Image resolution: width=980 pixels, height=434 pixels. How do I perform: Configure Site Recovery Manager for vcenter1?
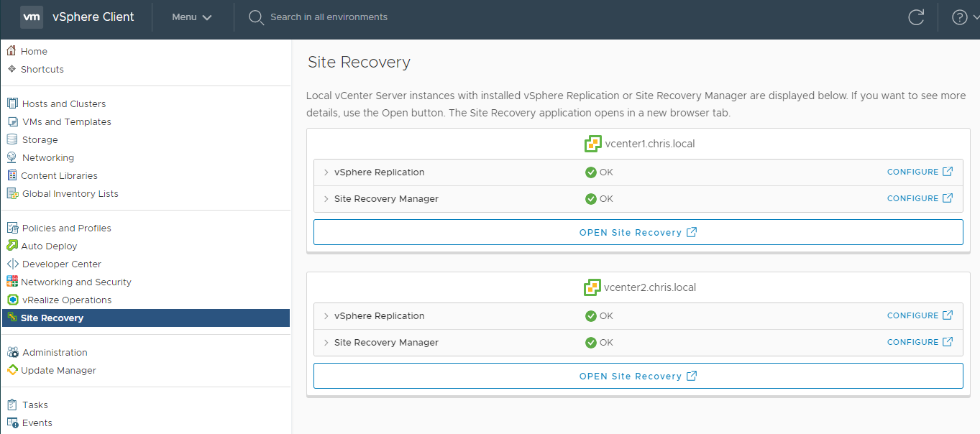coord(920,198)
